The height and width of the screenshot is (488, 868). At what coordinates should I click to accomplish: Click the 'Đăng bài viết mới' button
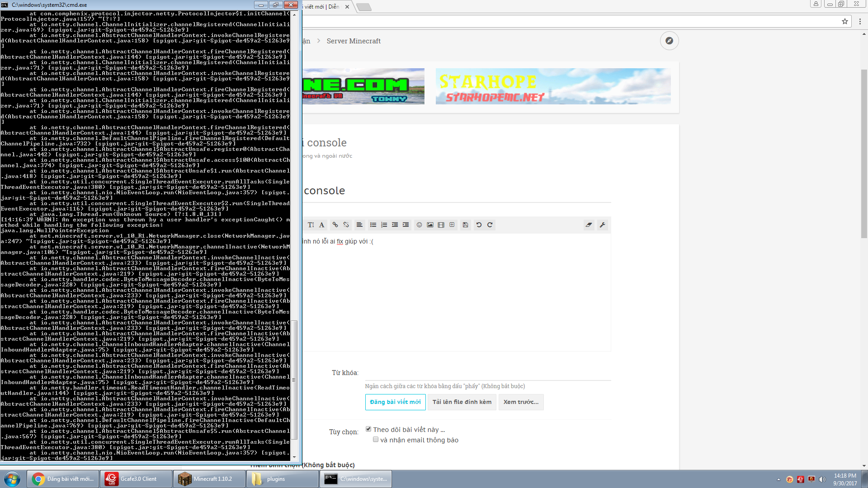pyautogui.click(x=395, y=402)
